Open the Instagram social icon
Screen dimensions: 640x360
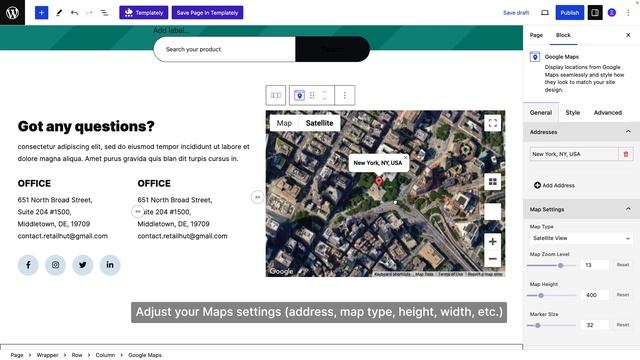[x=55, y=265]
